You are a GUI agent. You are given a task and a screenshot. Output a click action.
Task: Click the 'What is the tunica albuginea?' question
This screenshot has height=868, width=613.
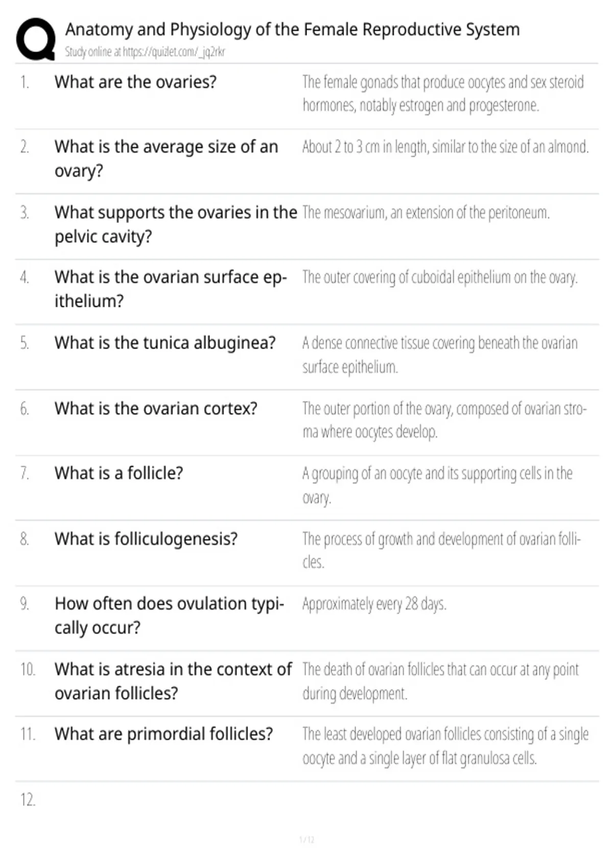point(165,343)
